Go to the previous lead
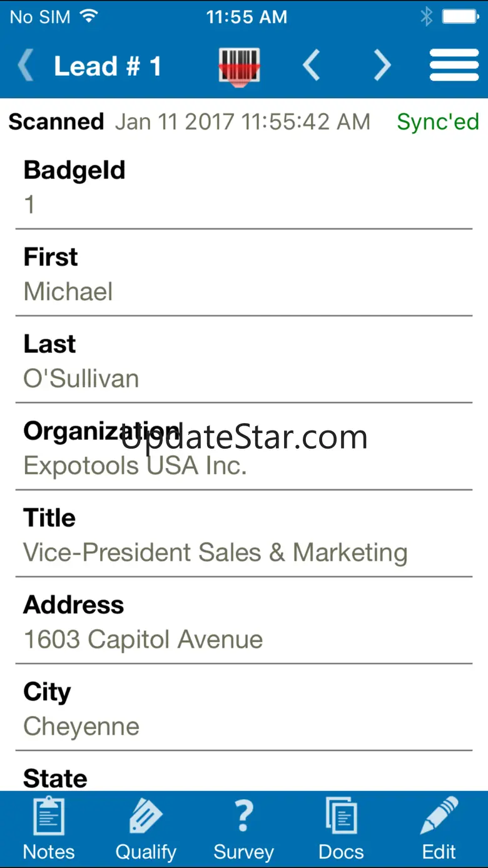This screenshot has height=868, width=488. pos(312,66)
